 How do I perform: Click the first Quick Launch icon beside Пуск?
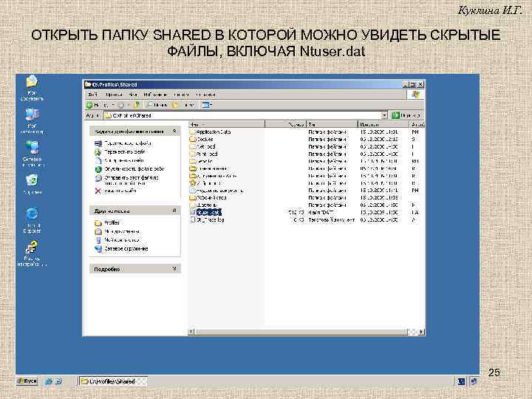pyautogui.click(x=49, y=381)
